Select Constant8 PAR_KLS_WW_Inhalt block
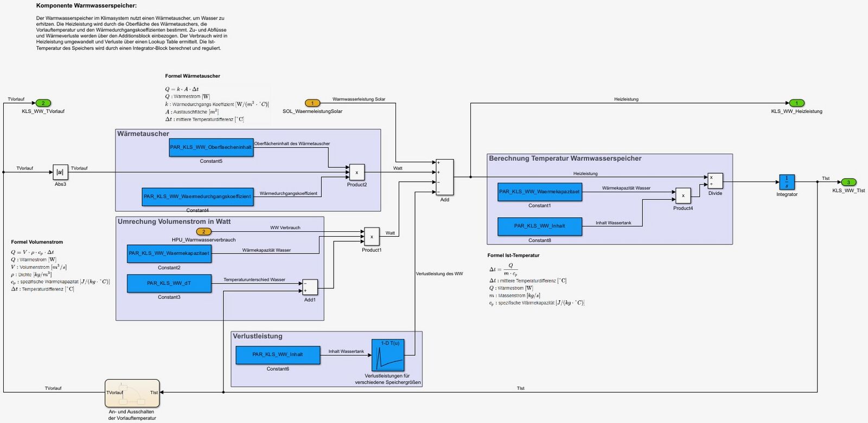This screenshot has height=423, width=868. [540, 226]
